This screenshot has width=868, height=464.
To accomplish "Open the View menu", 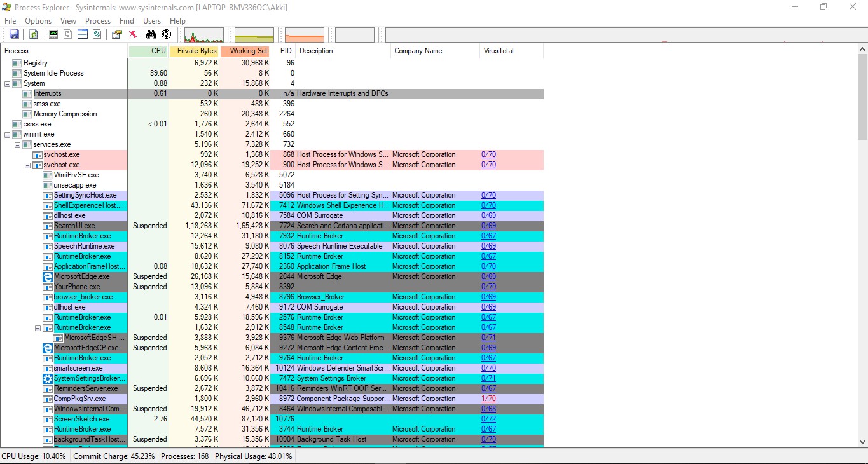I will (x=68, y=21).
